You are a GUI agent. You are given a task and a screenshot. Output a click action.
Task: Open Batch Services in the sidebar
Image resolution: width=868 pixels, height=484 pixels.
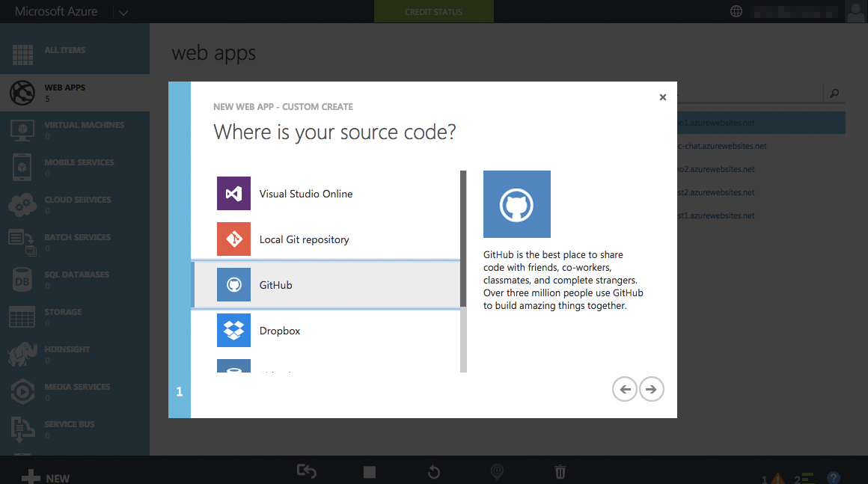tap(75, 242)
